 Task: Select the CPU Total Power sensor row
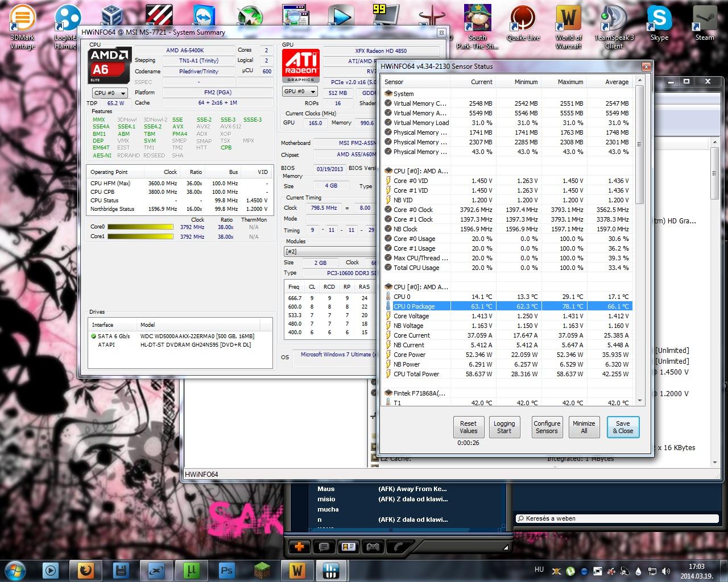[507, 374]
